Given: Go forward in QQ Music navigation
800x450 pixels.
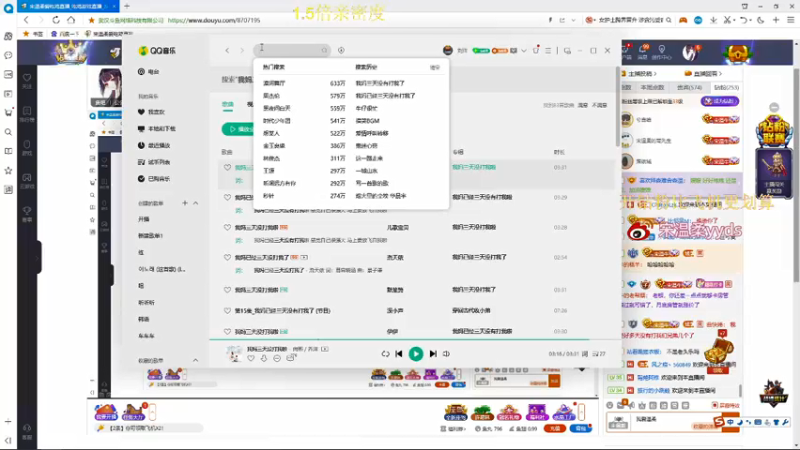Looking at the screenshot, I should click(242, 51).
